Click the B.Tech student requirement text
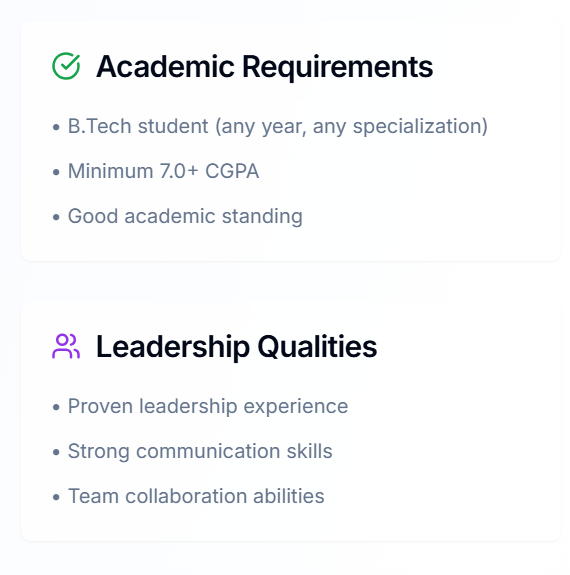 coord(278,127)
